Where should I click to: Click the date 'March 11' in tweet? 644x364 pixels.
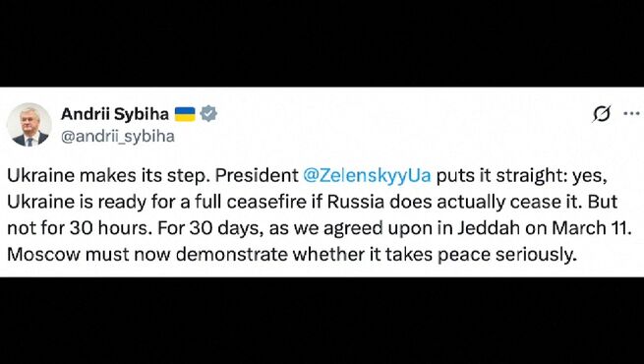pos(590,228)
